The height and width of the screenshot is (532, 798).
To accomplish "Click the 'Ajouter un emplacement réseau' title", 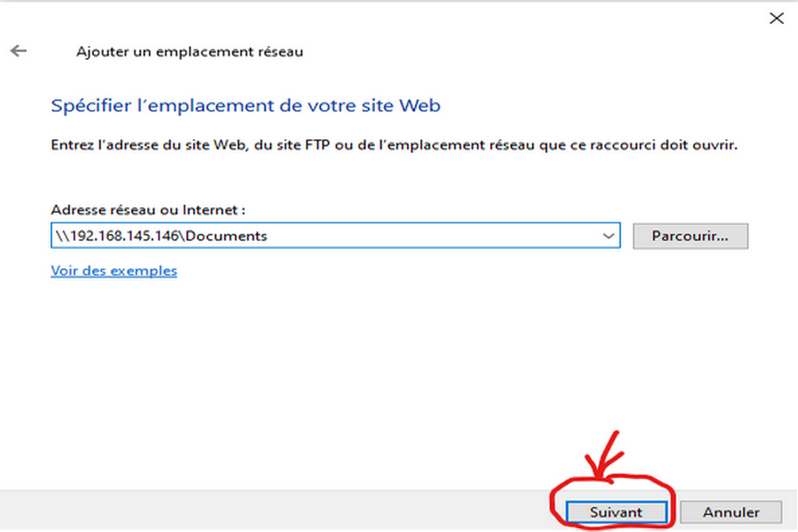I will [x=190, y=51].
